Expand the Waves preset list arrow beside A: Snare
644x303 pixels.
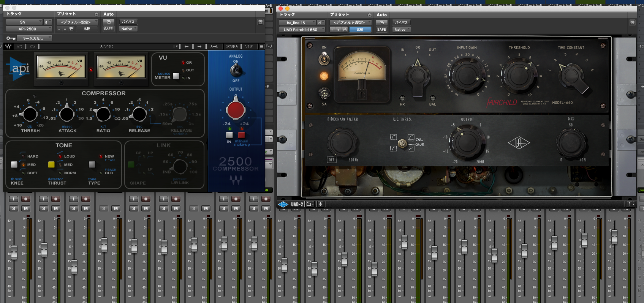click(x=176, y=46)
